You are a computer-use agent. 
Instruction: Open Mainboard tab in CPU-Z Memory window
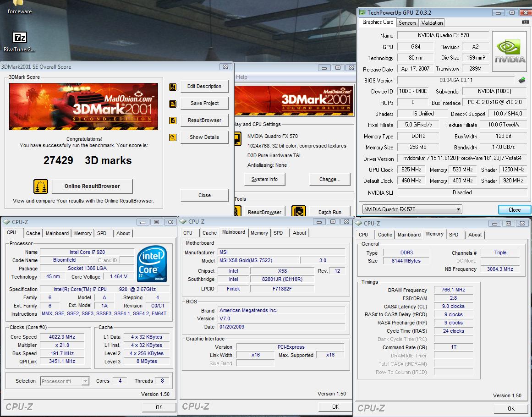(409, 235)
